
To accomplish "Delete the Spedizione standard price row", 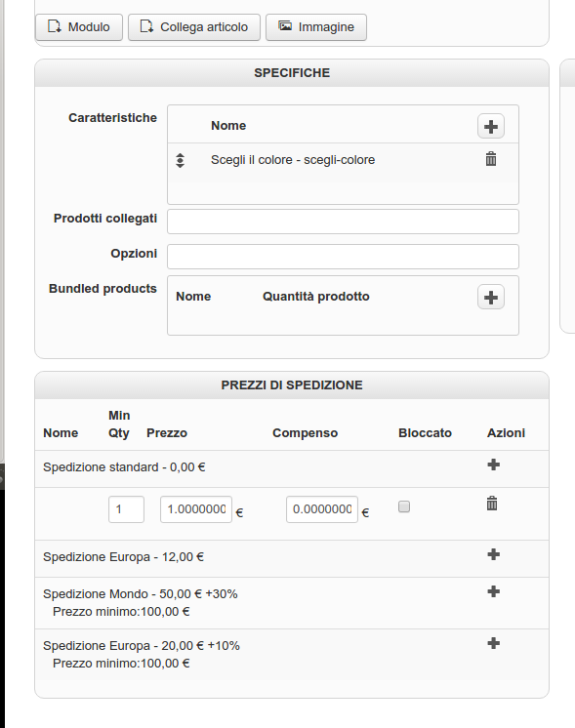I will (x=492, y=504).
